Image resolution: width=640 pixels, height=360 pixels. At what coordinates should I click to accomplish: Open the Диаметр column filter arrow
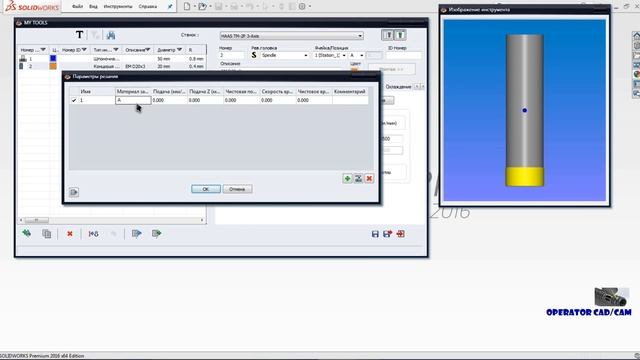click(179, 50)
